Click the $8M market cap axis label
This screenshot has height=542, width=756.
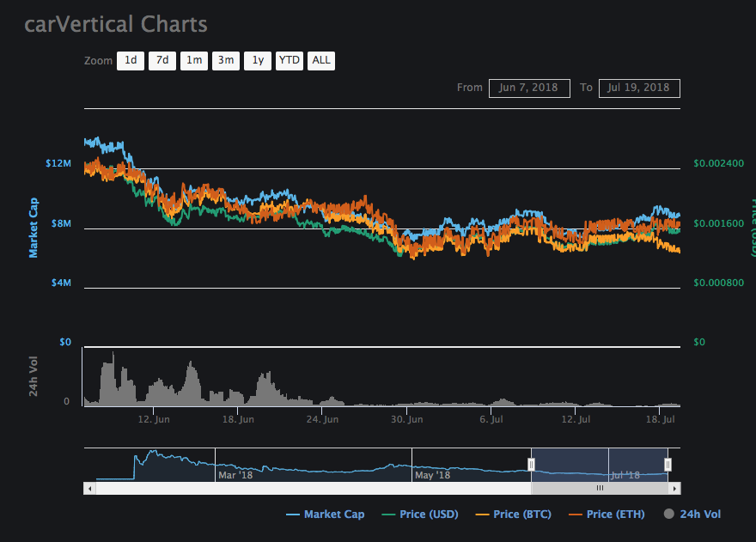61,223
